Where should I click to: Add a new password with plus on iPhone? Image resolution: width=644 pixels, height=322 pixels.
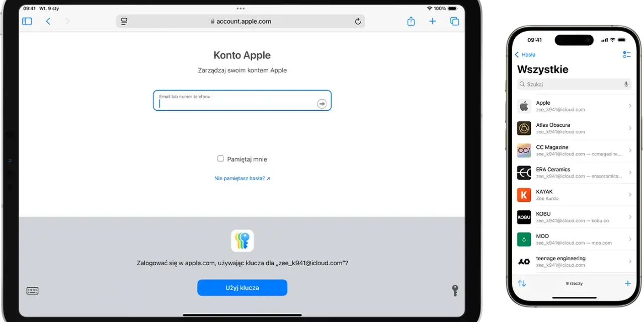pyautogui.click(x=627, y=283)
